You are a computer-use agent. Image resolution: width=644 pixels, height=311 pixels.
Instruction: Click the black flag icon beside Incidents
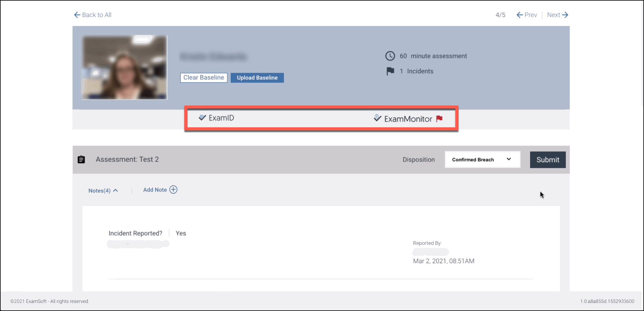[x=390, y=71]
